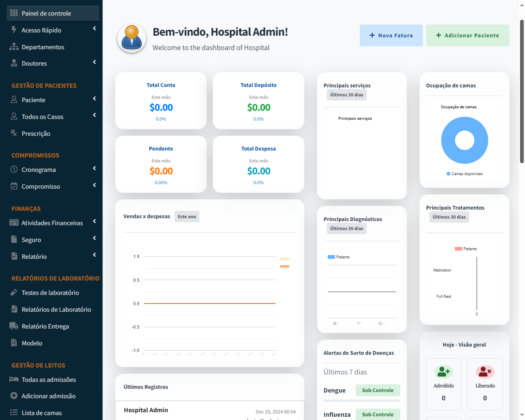The image size is (525, 420).
Task: Click the Admitido user-plus icon
Action: (443, 372)
